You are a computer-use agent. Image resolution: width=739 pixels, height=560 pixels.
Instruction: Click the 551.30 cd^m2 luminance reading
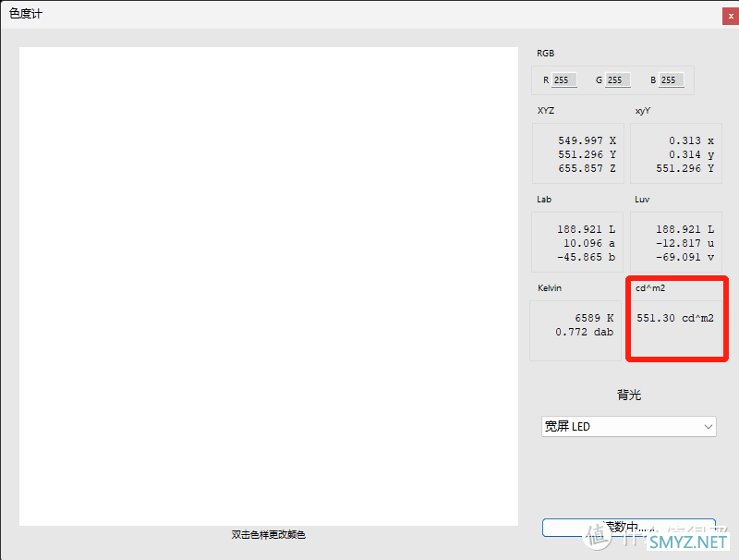675,318
